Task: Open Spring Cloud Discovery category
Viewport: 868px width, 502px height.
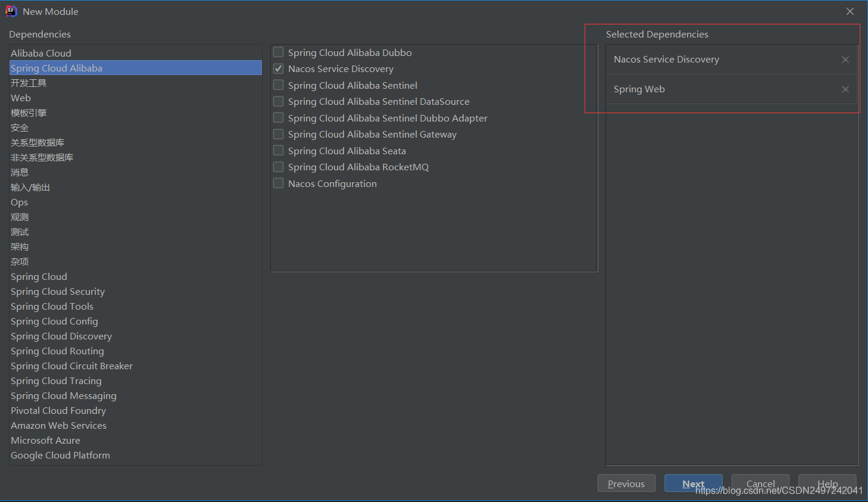Action: pos(136,336)
